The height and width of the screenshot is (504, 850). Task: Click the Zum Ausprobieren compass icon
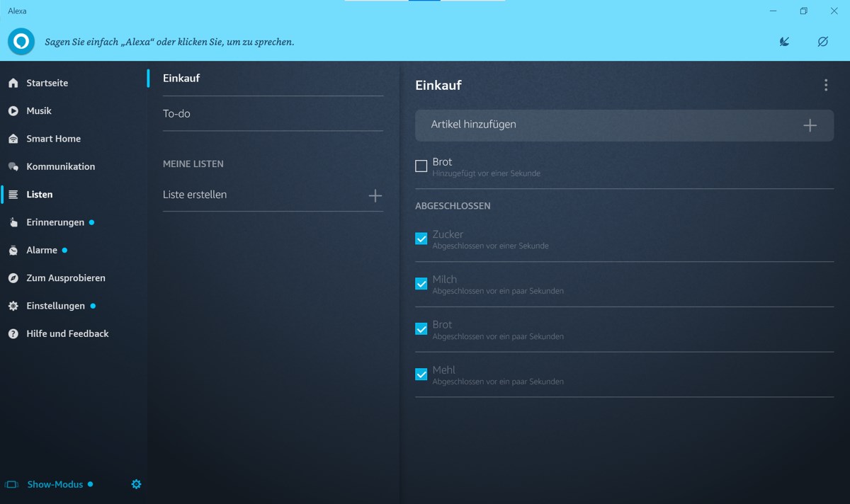(x=13, y=278)
